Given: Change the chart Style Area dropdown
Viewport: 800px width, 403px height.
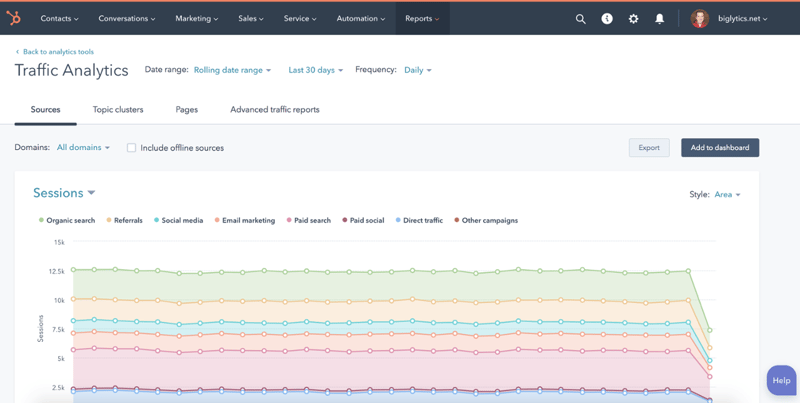Looking at the screenshot, I should 727,194.
